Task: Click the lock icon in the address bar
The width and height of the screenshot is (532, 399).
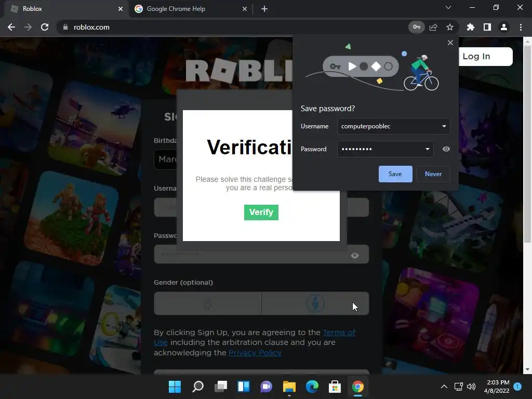Action: point(65,27)
